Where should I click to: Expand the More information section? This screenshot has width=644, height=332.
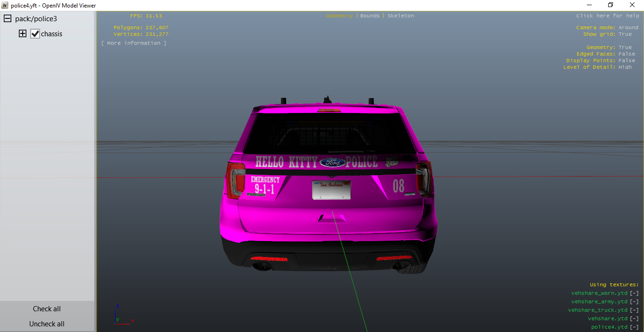click(x=134, y=43)
